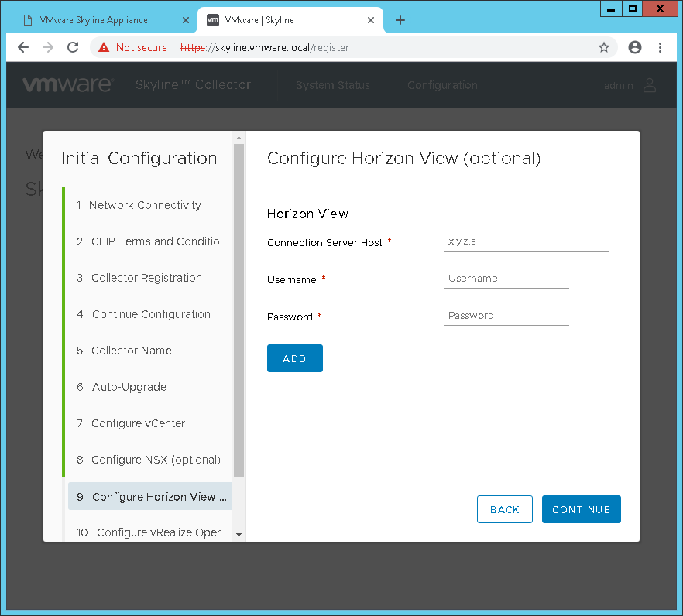Open a new browser tab
The width and height of the screenshot is (683, 616).
(400, 20)
